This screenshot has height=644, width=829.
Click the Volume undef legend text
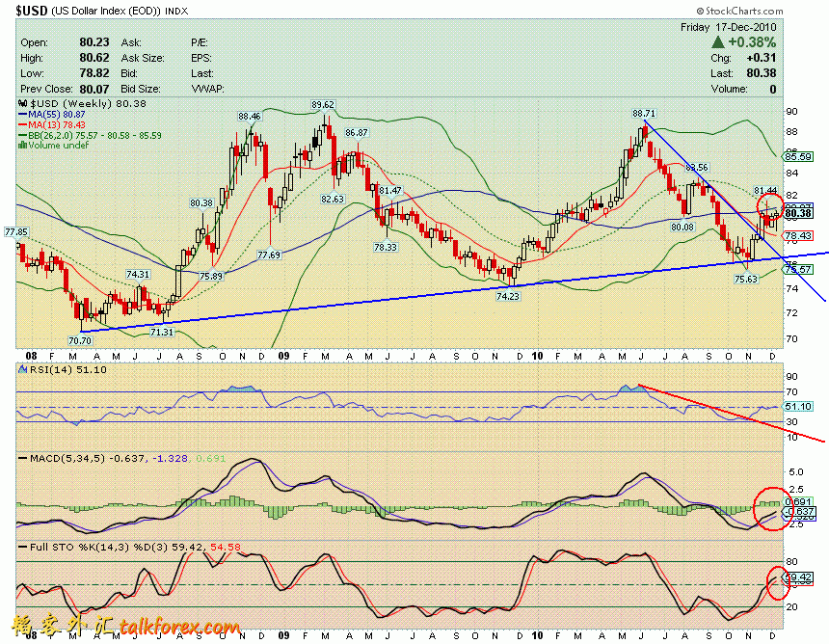58,145
